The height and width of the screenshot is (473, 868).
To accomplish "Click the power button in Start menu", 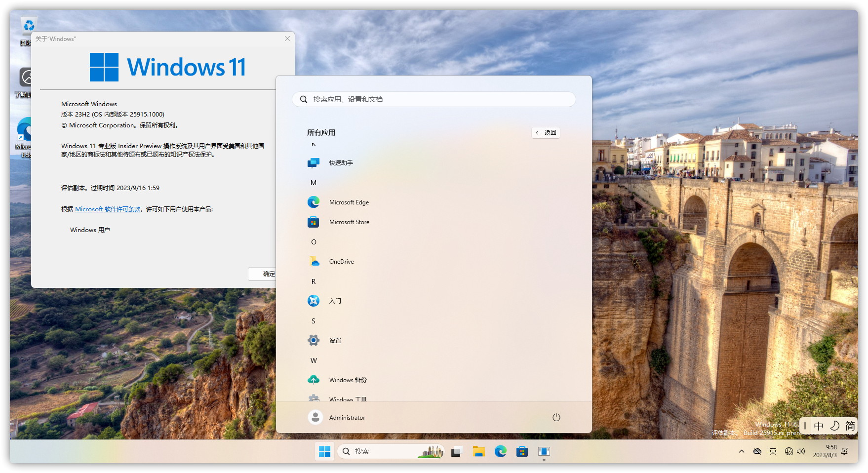I will click(x=556, y=418).
